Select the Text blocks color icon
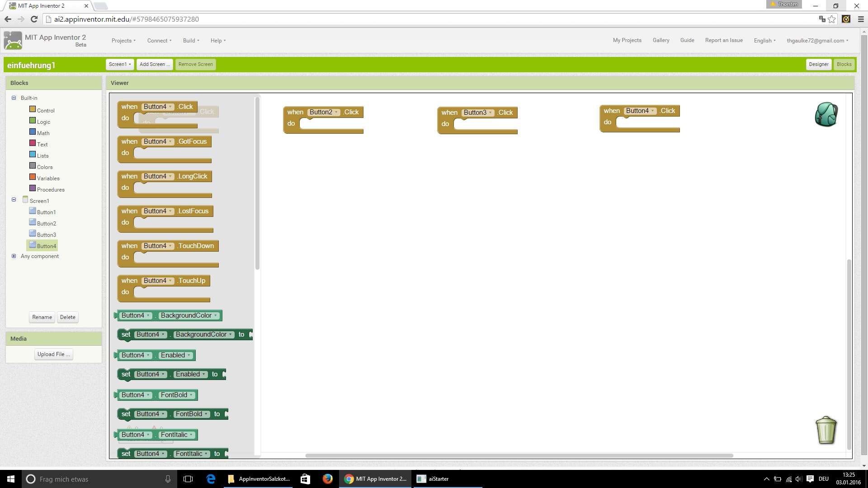The width and height of the screenshot is (868, 488). coord(33,143)
